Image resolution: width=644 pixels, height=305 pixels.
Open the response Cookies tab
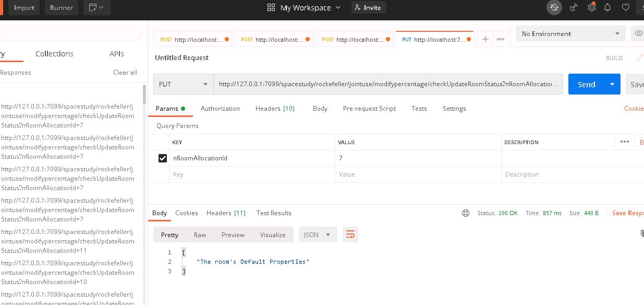coord(187,213)
